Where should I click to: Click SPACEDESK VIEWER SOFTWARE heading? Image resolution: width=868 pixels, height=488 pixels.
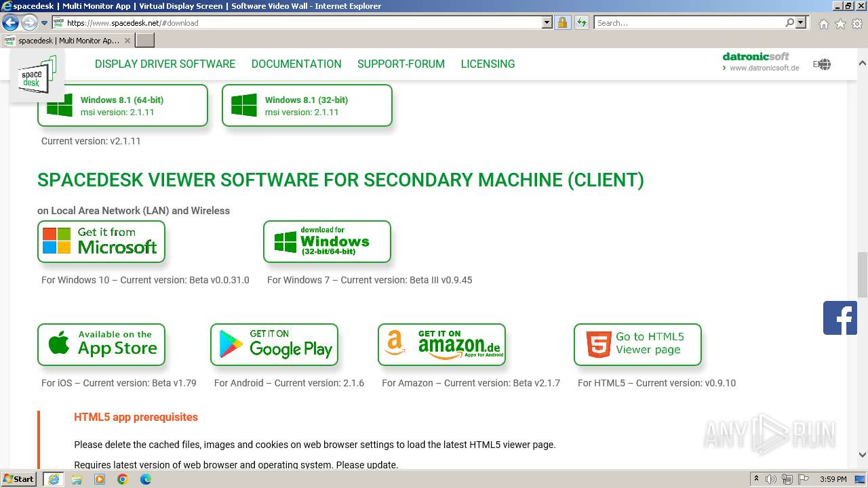(340, 180)
